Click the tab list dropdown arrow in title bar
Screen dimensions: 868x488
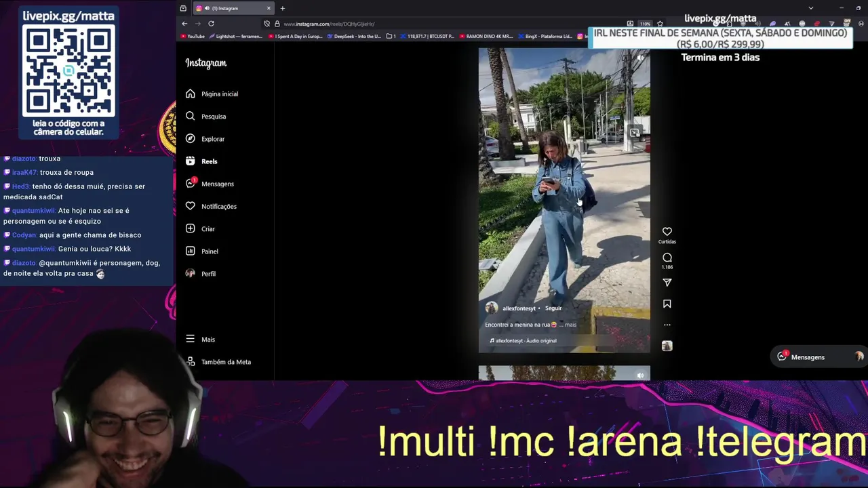pos(810,8)
